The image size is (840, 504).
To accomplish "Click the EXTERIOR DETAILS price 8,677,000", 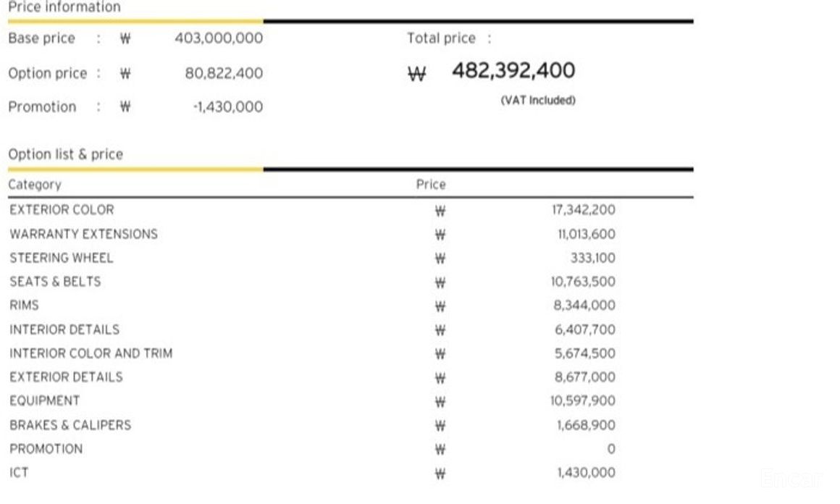I will (x=584, y=377).
